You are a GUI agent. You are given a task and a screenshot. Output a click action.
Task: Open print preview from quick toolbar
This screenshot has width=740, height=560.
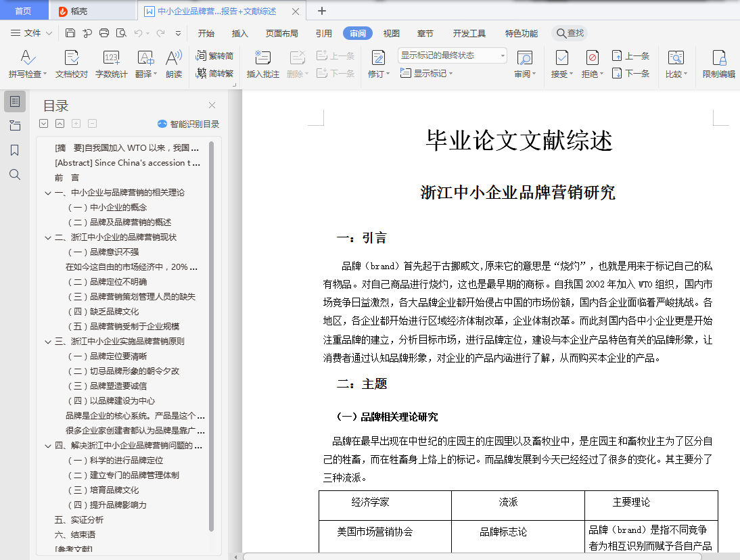(x=121, y=33)
